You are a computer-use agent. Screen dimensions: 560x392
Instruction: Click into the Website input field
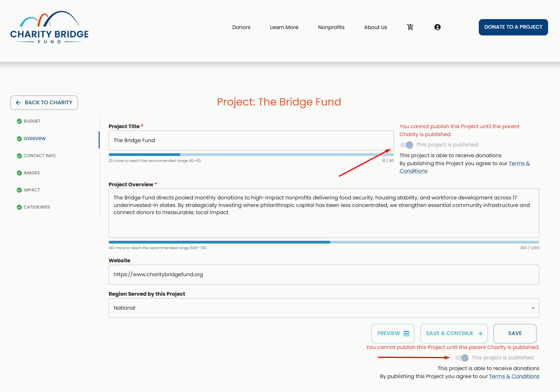coord(324,275)
